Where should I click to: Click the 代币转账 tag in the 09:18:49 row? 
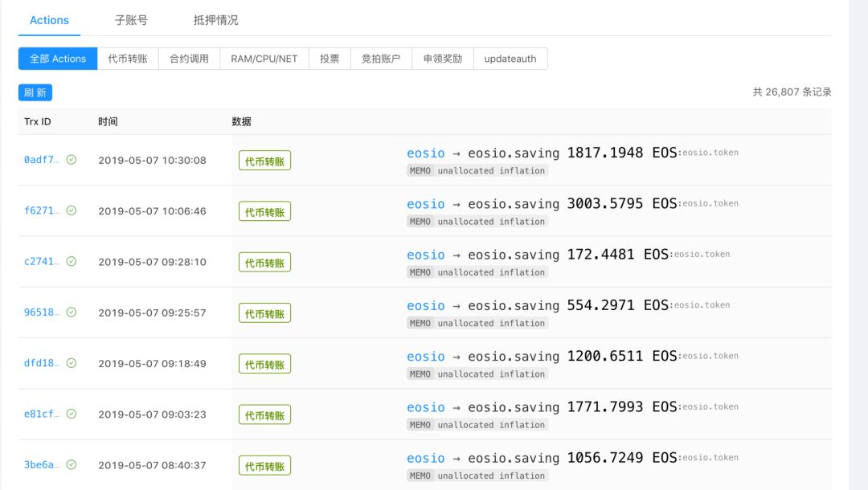[x=264, y=365]
